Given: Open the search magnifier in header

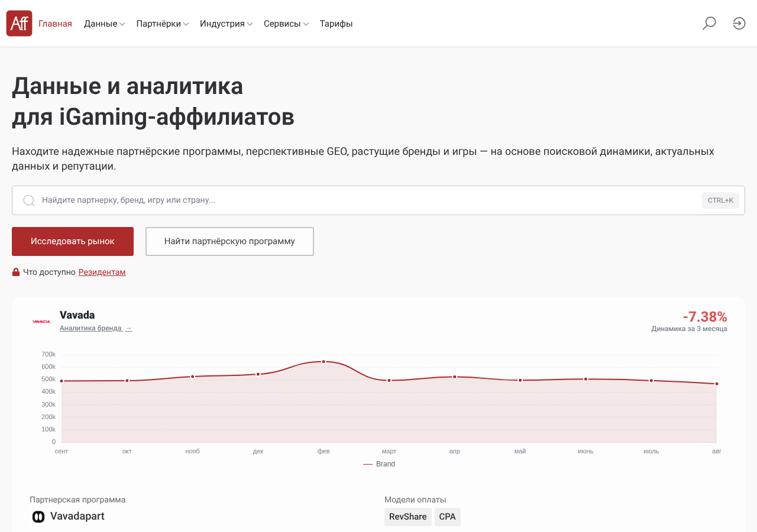Looking at the screenshot, I should 709,24.
